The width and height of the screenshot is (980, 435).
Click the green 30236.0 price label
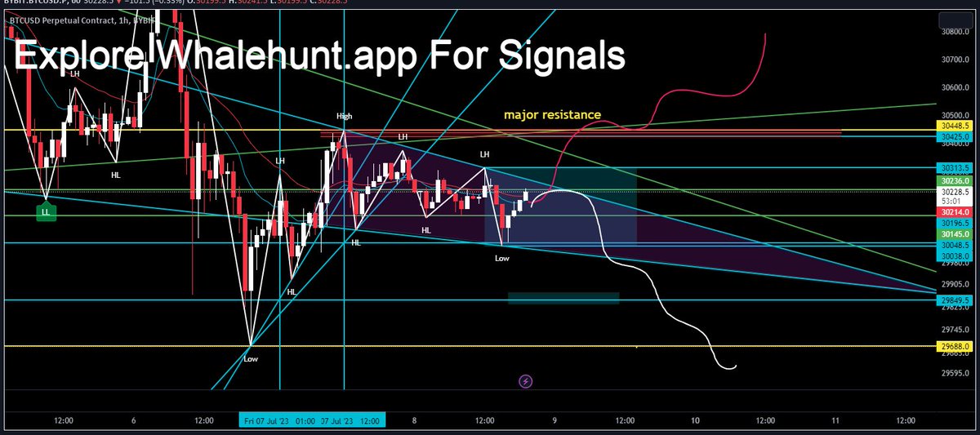pos(955,180)
